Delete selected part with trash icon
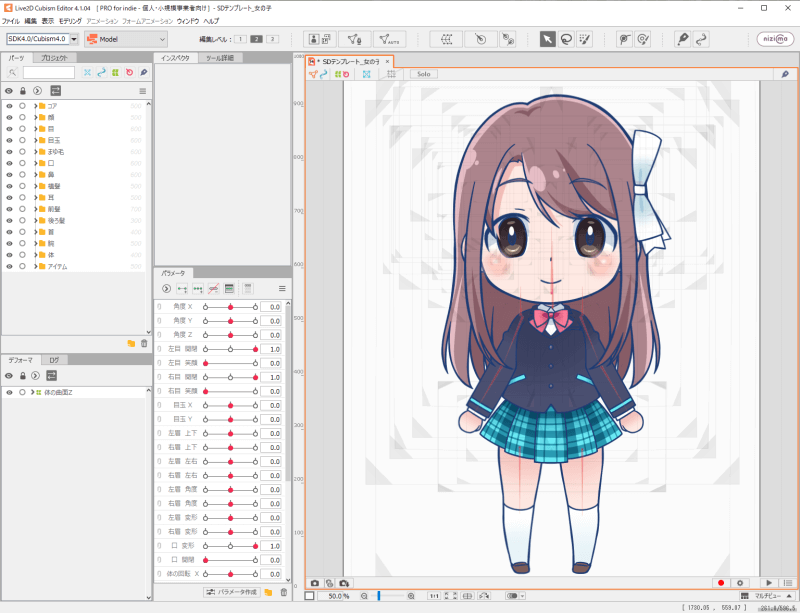The width and height of the screenshot is (800, 613). [144, 344]
